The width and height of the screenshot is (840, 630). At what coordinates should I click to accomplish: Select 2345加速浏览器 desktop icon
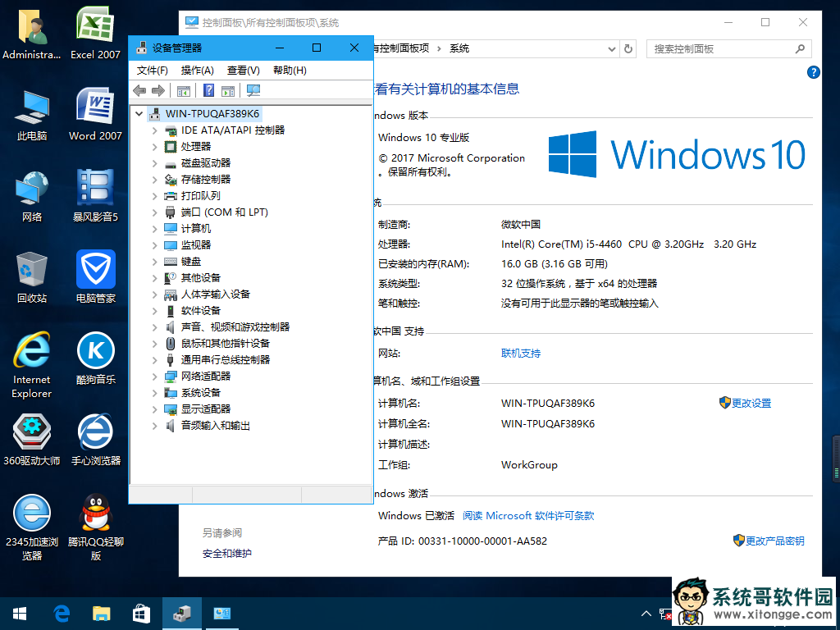tap(32, 527)
